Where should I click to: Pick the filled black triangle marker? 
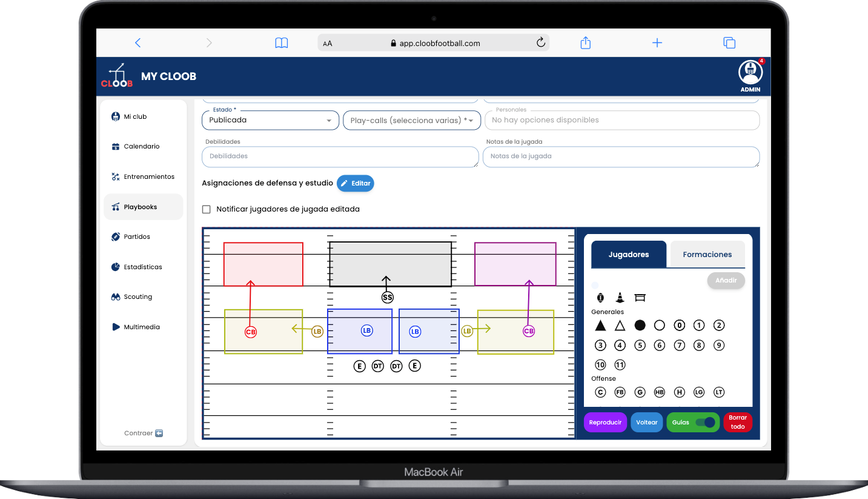(600, 326)
